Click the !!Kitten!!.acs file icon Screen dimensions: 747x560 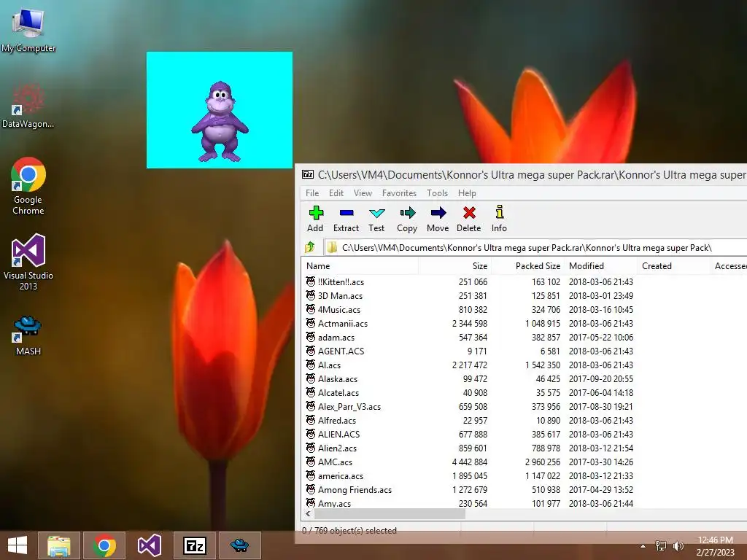[x=311, y=281]
